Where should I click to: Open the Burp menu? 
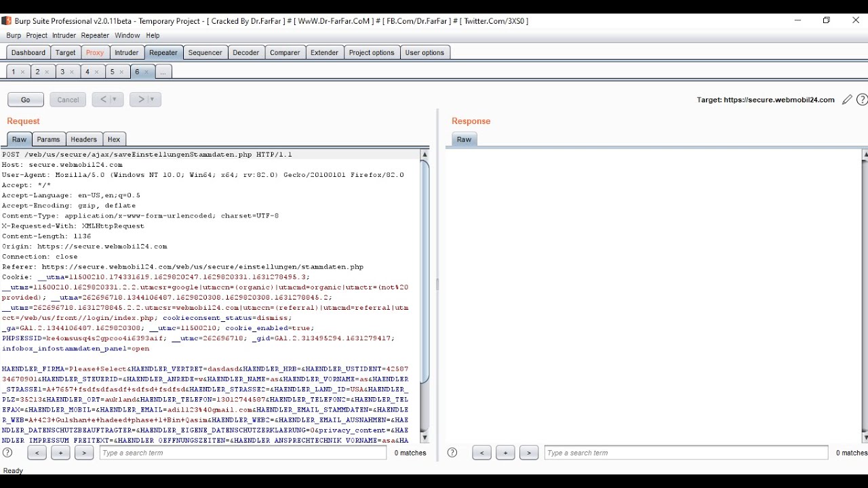14,36
